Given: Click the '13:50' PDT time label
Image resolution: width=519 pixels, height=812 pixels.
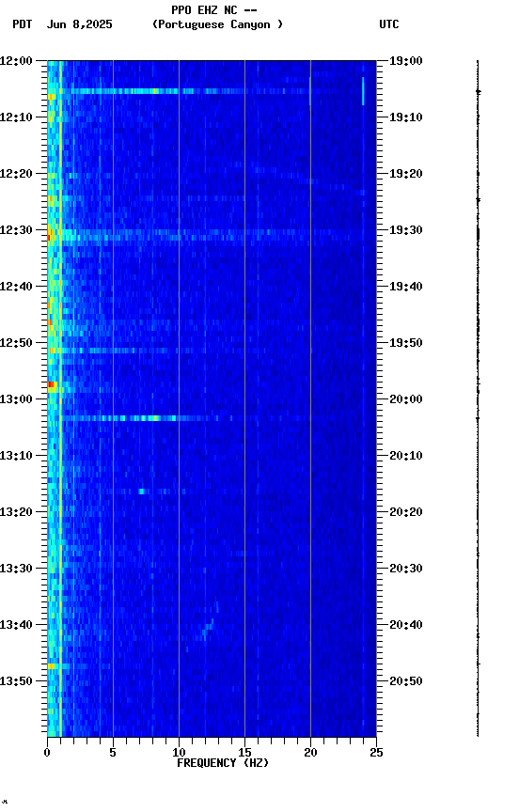Looking at the screenshot, I should (16, 681).
